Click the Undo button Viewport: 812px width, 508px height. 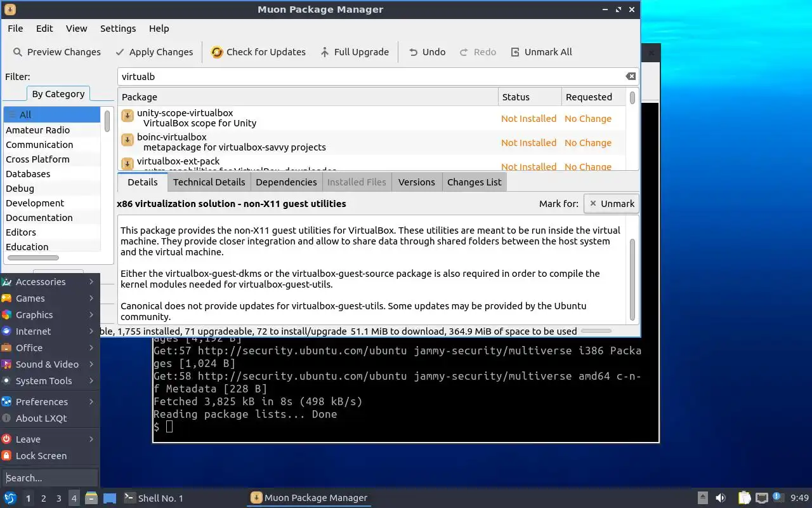pyautogui.click(x=426, y=52)
